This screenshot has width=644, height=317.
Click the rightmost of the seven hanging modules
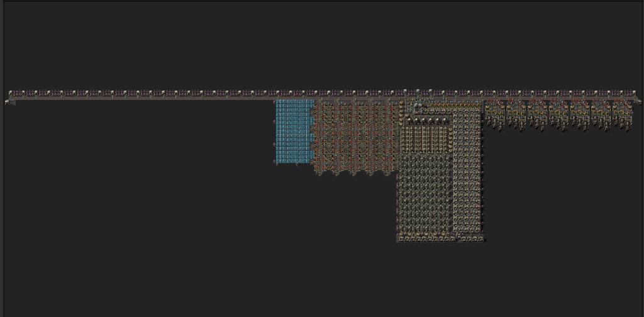coord(622,115)
